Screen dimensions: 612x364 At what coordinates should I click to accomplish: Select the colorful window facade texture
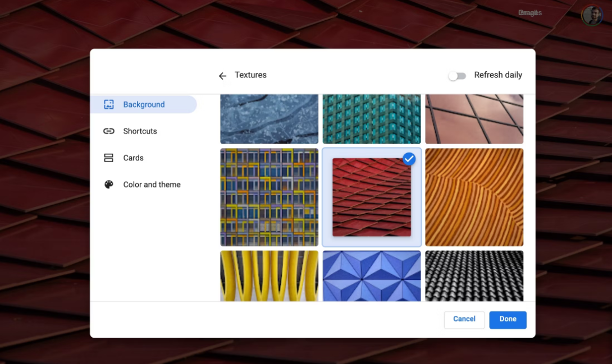coord(270,197)
